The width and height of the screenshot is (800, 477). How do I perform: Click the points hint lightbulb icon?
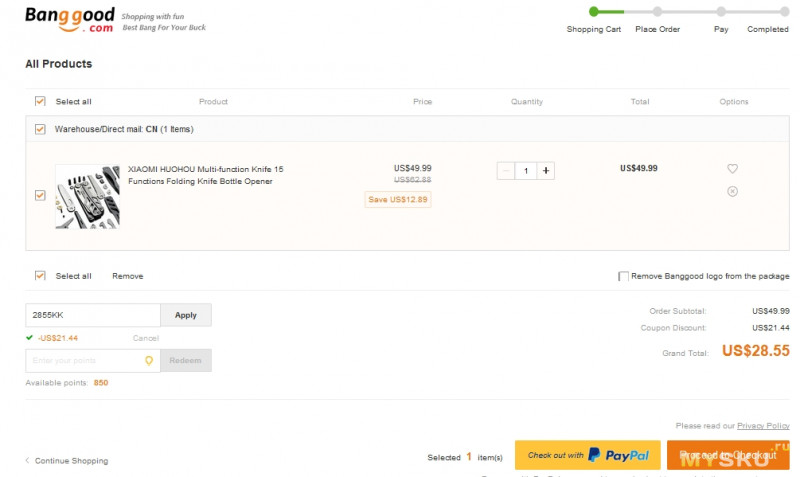click(x=149, y=361)
